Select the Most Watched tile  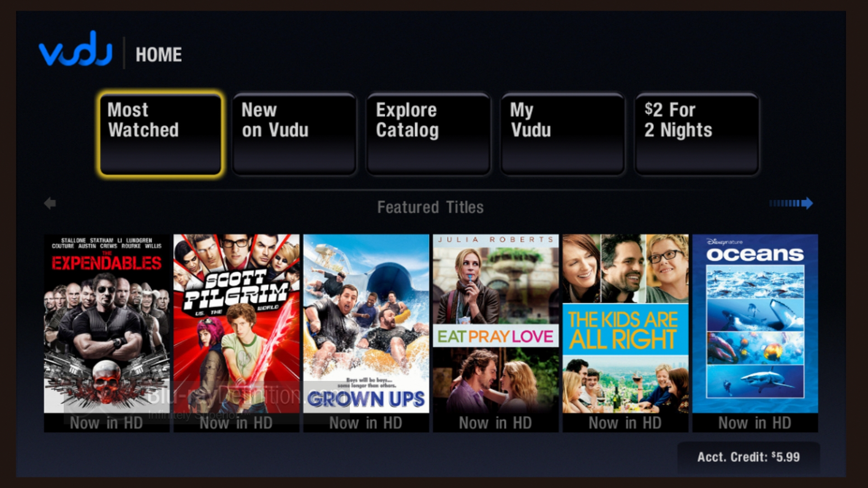(x=160, y=134)
